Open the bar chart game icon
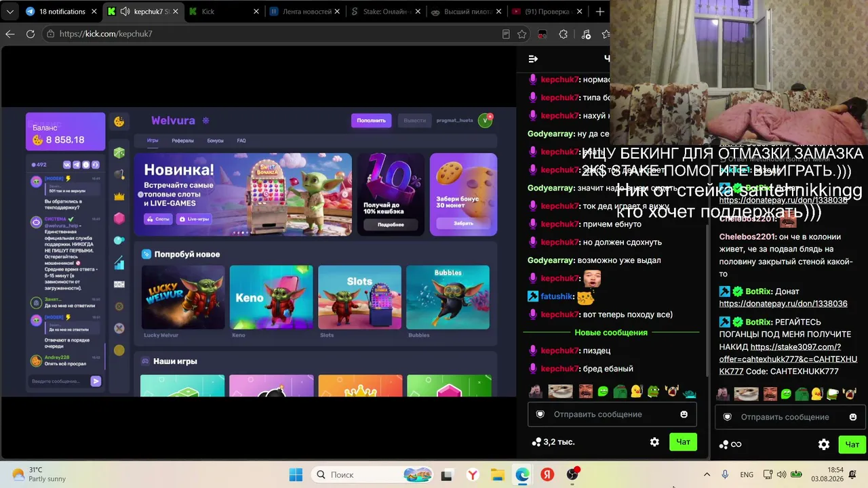The height and width of the screenshot is (488, 868). point(119,262)
